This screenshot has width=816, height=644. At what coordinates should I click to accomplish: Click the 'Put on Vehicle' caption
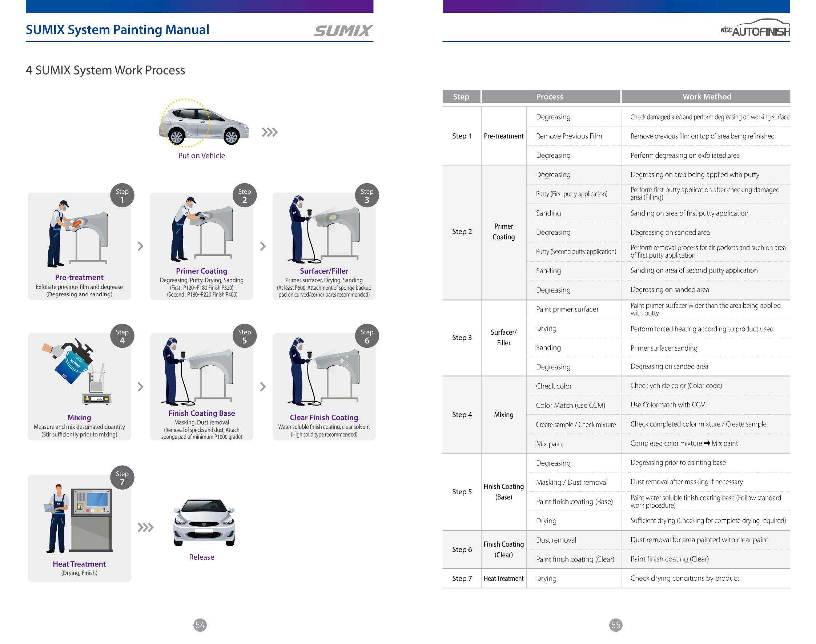tap(202, 155)
